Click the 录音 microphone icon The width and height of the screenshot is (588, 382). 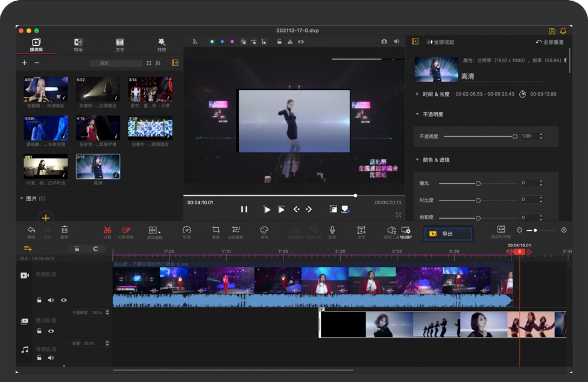pyautogui.click(x=332, y=230)
